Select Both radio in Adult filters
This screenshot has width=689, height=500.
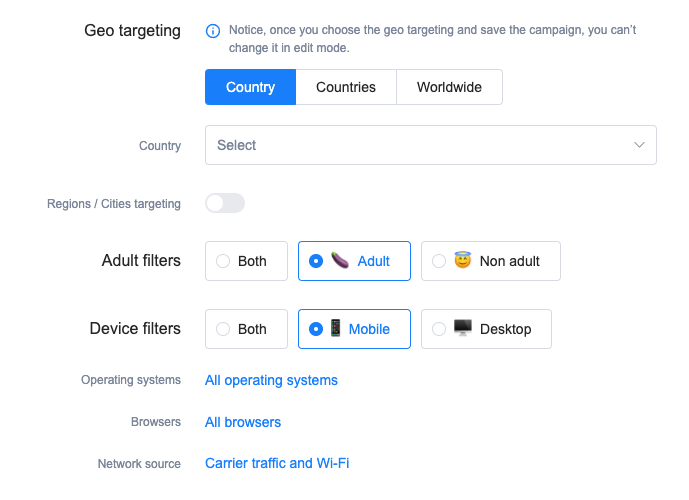224,261
